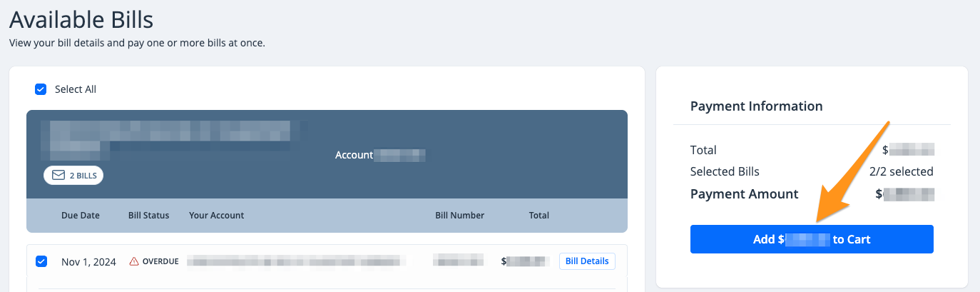This screenshot has width=980, height=292.
Task: Click the Bill Number column header
Action: click(460, 215)
